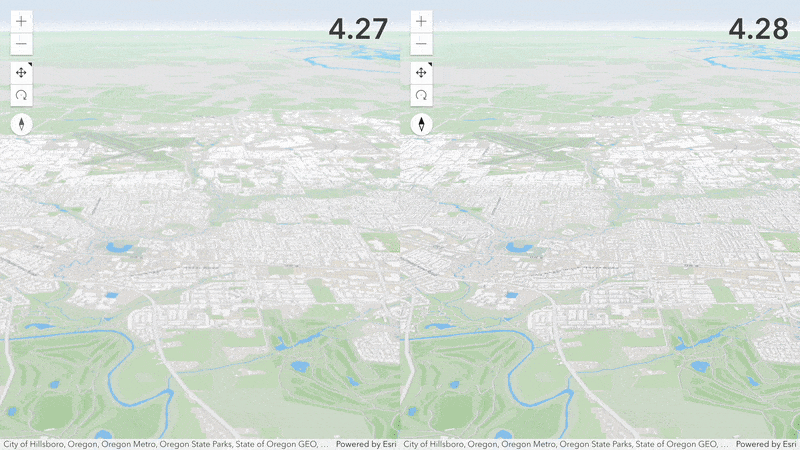Activate the pan tool in the 4.28 view
Image resolution: width=800 pixels, height=450 pixels.
(421, 72)
